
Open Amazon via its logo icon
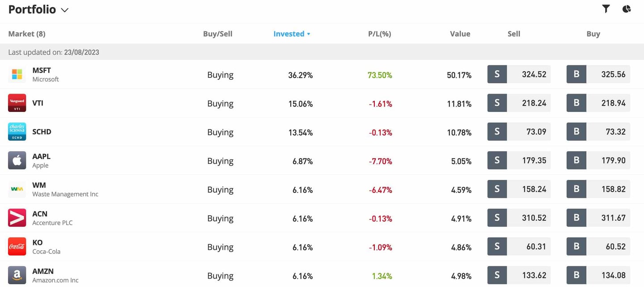coord(17,275)
